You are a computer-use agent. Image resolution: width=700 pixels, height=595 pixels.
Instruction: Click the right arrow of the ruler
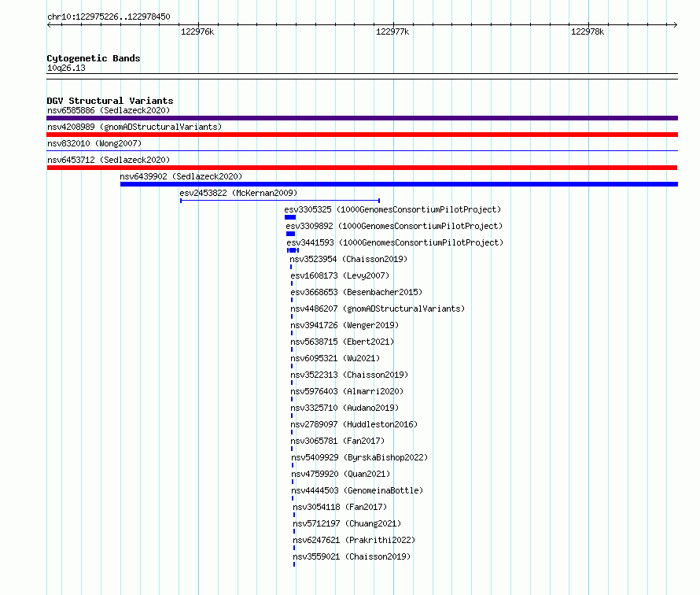point(675,25)
